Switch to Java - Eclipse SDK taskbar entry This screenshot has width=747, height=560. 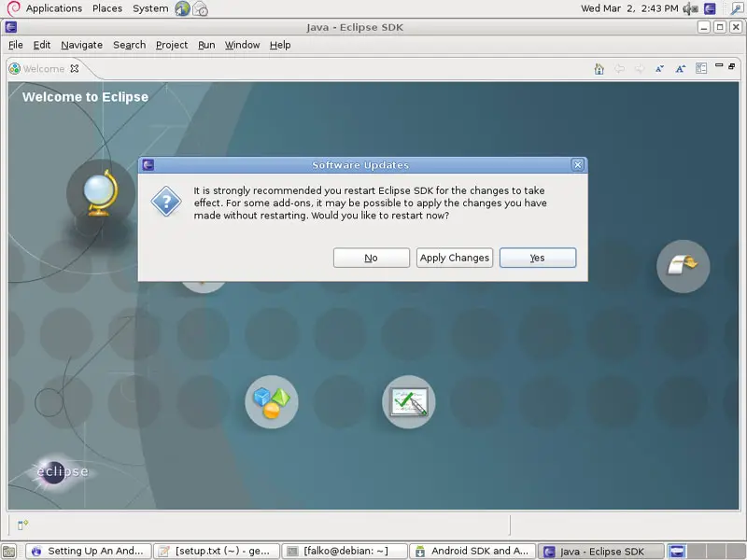point(600,552)
